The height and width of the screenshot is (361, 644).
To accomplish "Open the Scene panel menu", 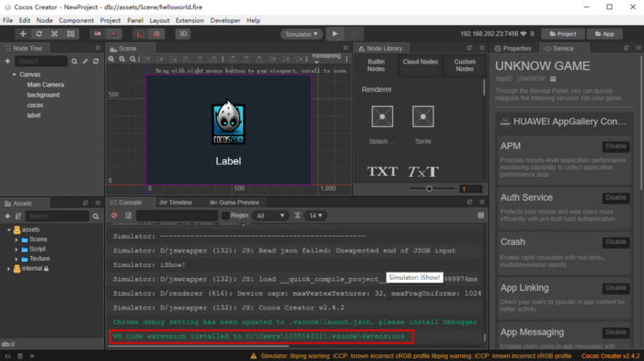I will click(x=346, y=48).
